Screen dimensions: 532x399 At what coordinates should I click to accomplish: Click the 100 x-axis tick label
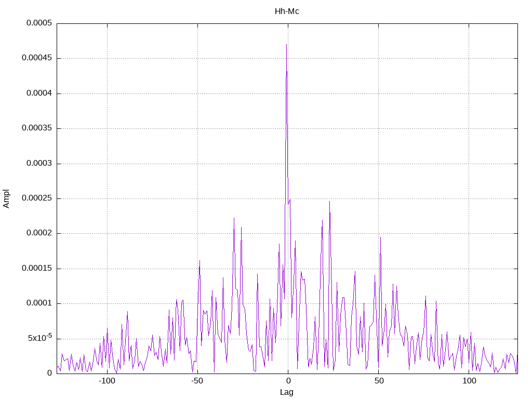point(469,381)
